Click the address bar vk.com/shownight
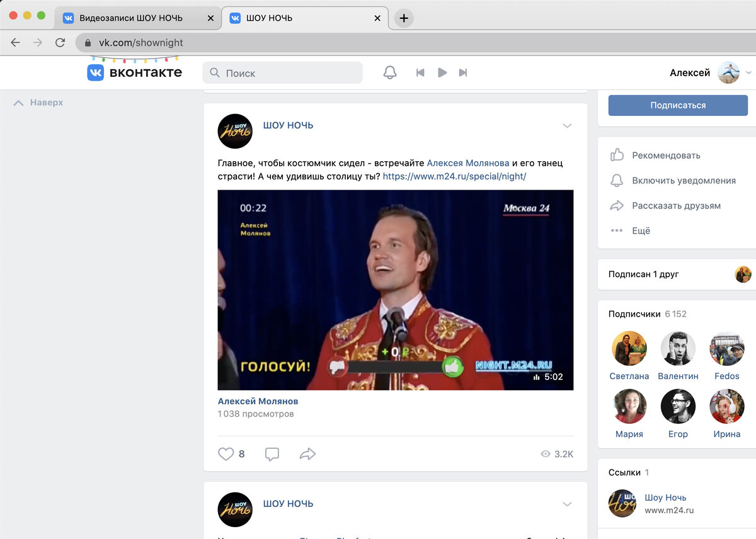The image size is (756, 539). (416, 42)
